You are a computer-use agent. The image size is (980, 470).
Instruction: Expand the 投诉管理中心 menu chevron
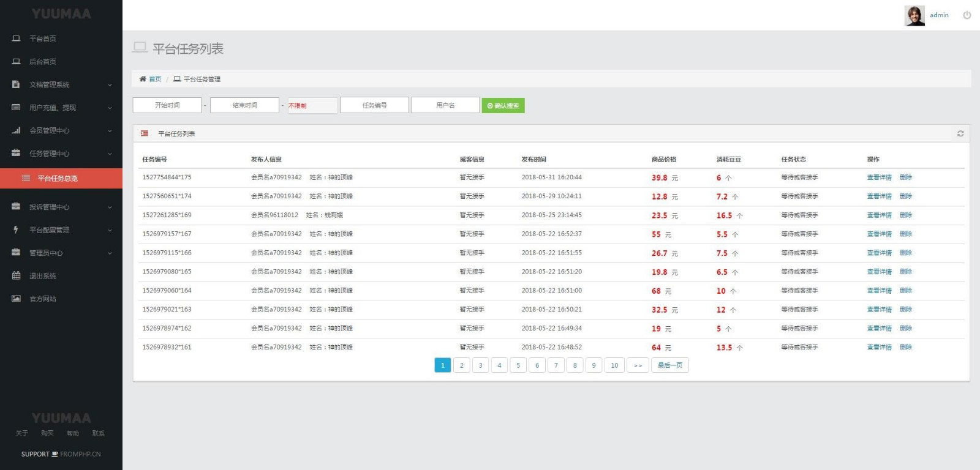(x=110, y=207)
